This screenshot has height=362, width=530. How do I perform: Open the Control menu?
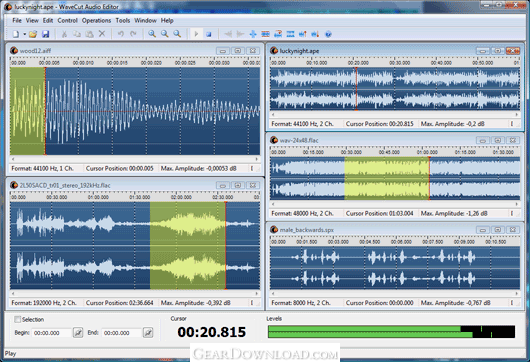click(68, 21)
